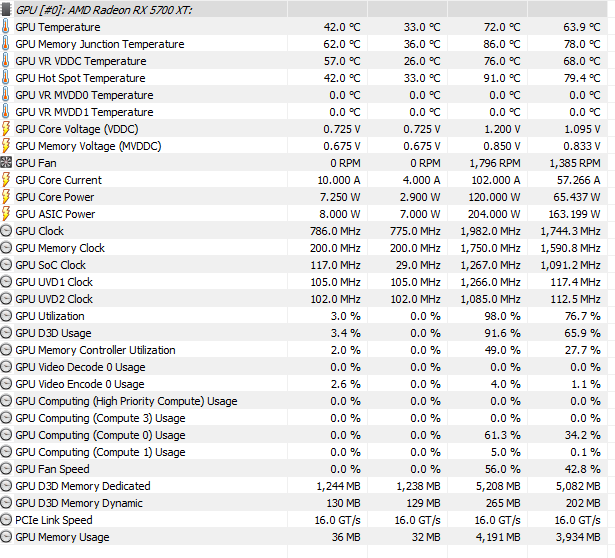The height and width of the screenshot is (558, 615).
Task: Click the 1,796 RPM GPU Fan maximum value
Action: (x=495, y=163)
